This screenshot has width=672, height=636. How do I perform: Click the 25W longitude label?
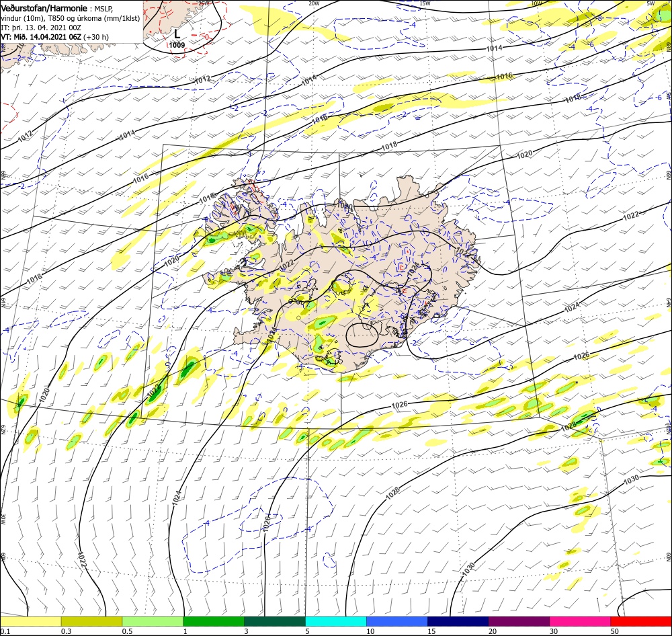point(204,3)
